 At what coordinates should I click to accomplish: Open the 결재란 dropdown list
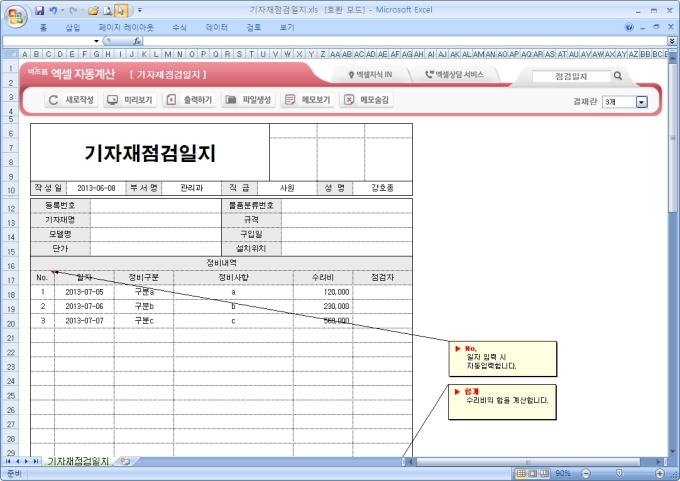click(x=641, y=102)
